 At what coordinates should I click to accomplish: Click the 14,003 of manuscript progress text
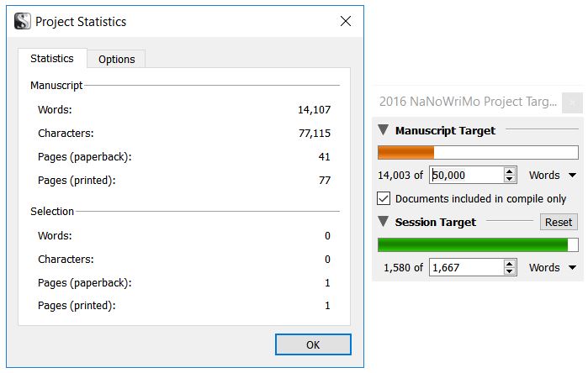tap(400, 176)
